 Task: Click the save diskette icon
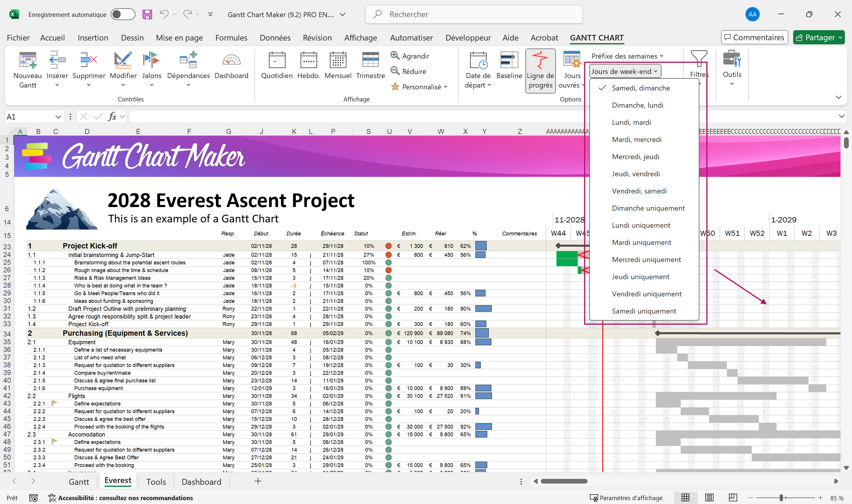(x=147, y=14)
